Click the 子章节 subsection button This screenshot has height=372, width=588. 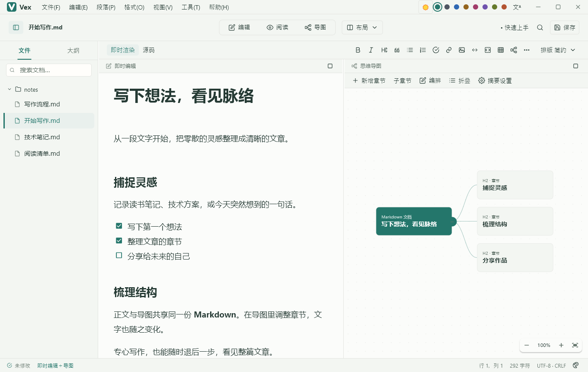click(403, 80)
